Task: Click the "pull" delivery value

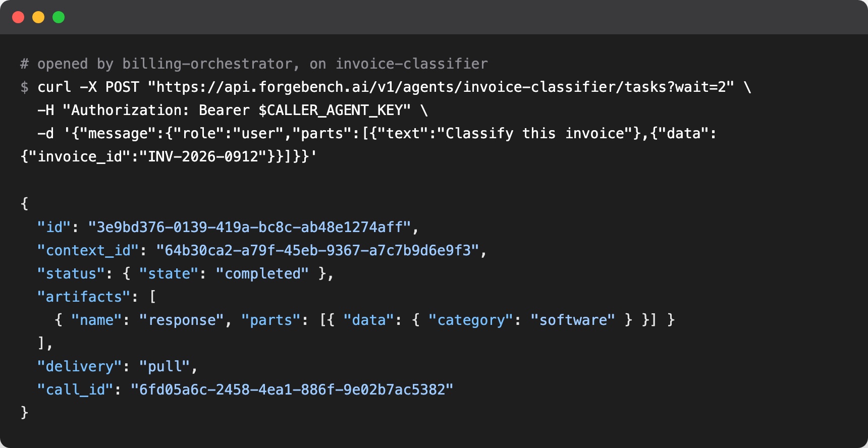Action: tap(165, 367)
